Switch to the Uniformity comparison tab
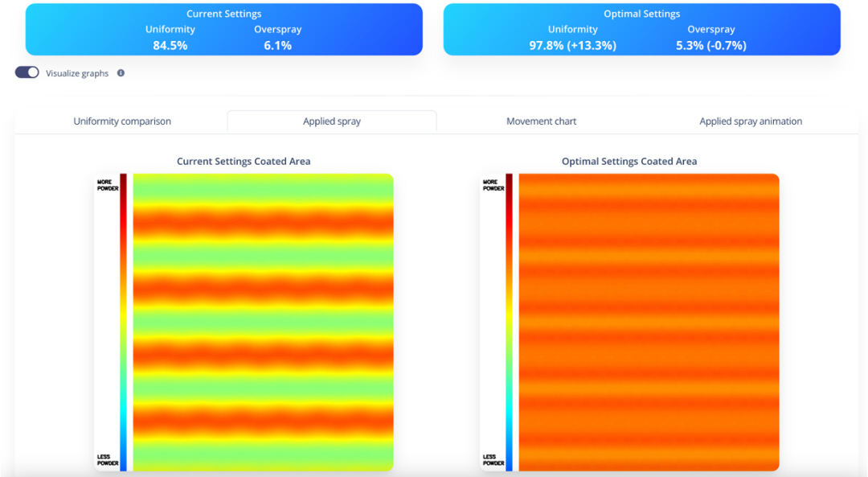The width and height of the screenshot is (868, 477). pyautogui.click(x=122, y=121)
